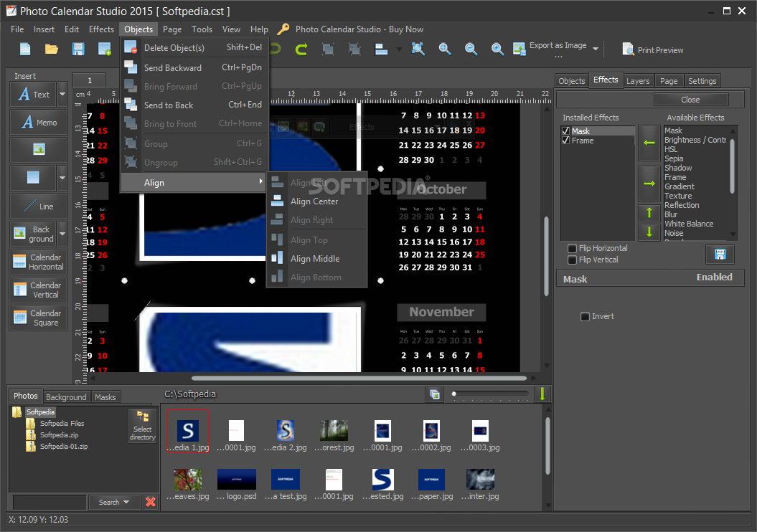The image size is (757, 532).
Task: Move effect down with green down arrow
Action: tap(649, 232)
